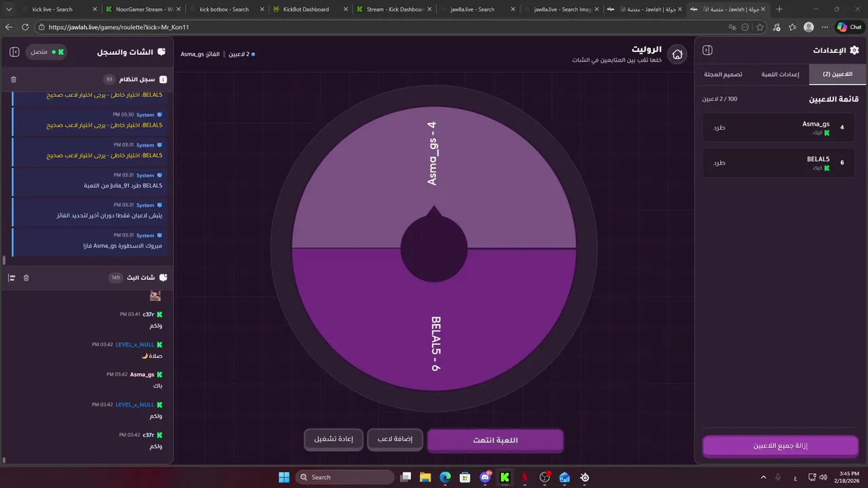868x488 pixels.
Task: Click the browser address bar
Action: 380,27
